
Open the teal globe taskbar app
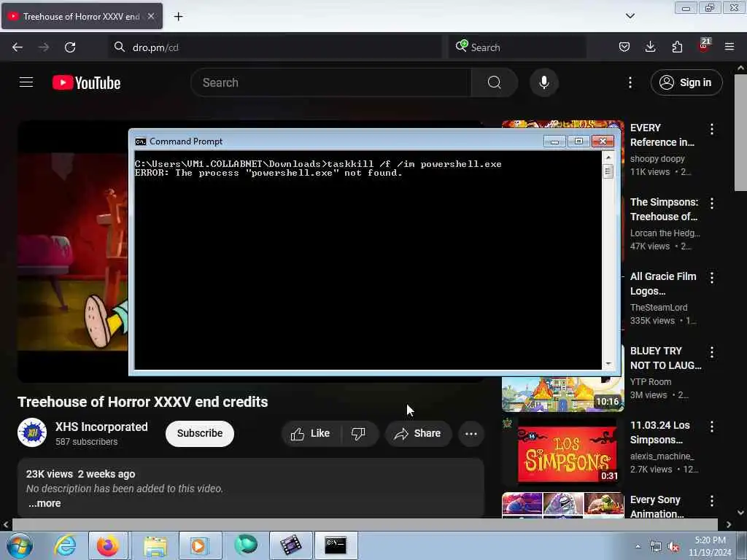coord(245,545)
